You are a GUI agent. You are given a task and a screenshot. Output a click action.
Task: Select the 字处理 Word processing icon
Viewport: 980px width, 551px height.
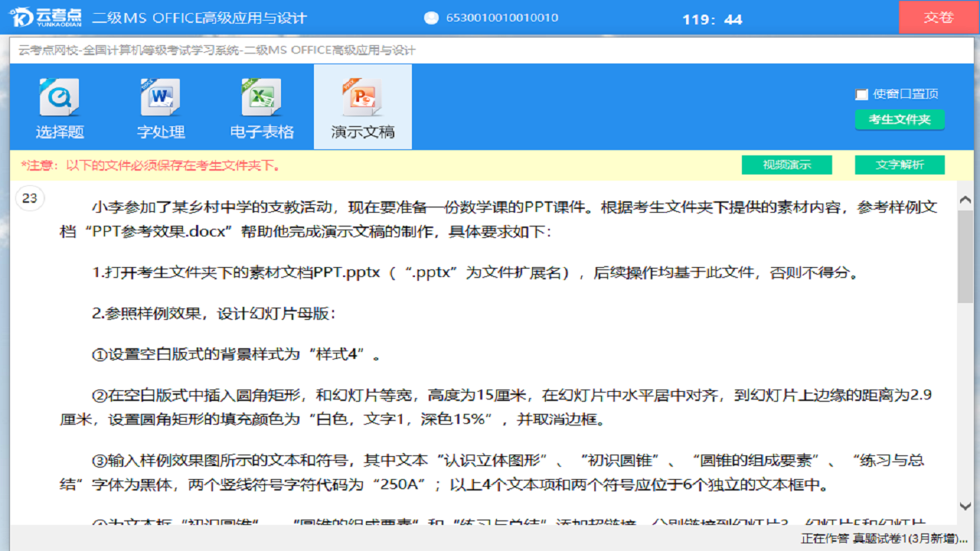(x=161, y=97)
